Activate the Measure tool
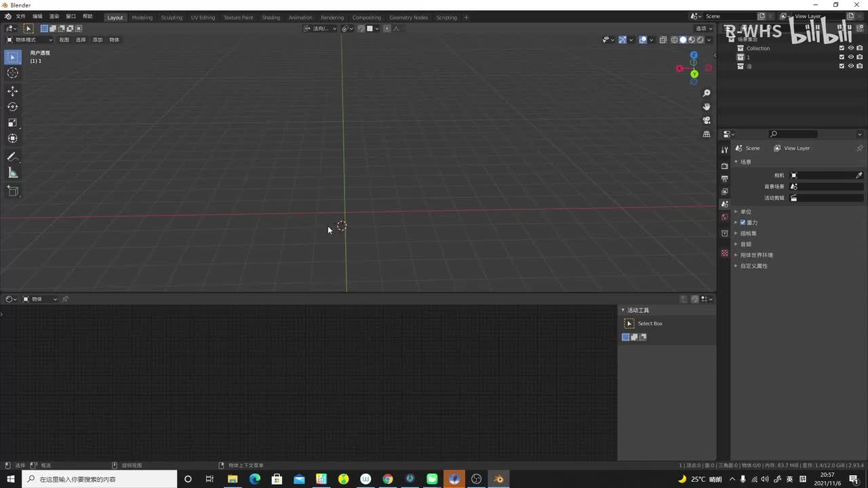Image resolution: width=868 pixels, height=488 pixels. point(12,173)
